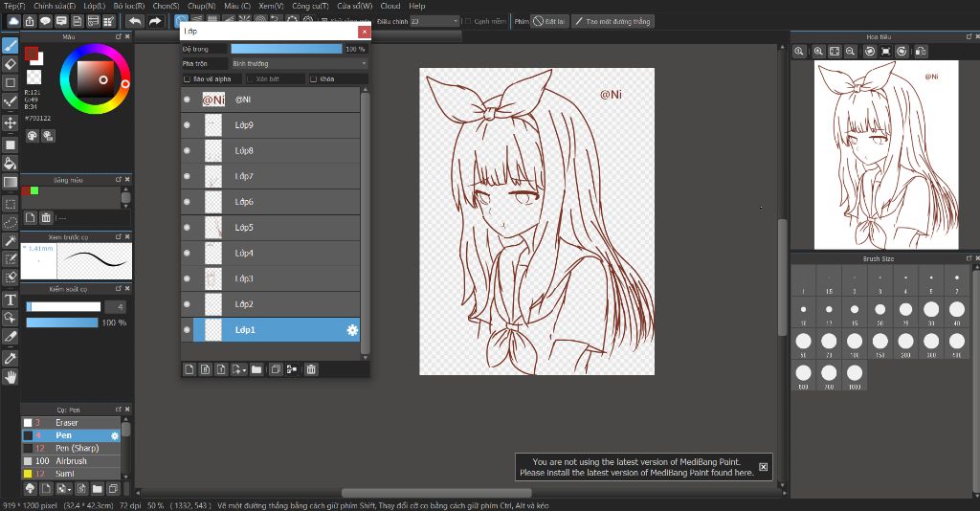
Task: Click the foreground dark red color swatch
Action: tap(32, 54)
